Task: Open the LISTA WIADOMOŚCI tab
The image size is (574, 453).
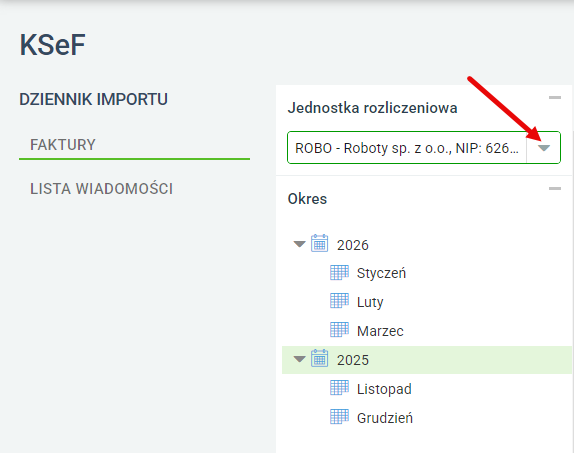Action: 101,189
